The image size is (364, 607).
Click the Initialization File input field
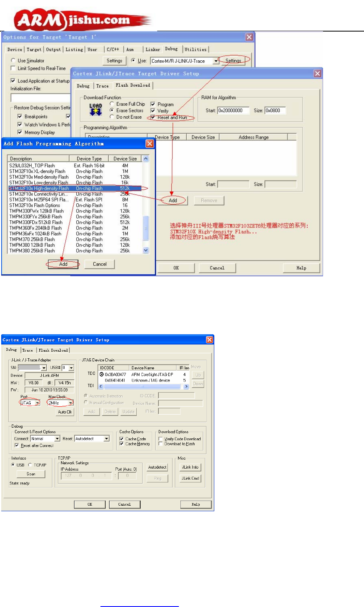(x=40, y=98)
